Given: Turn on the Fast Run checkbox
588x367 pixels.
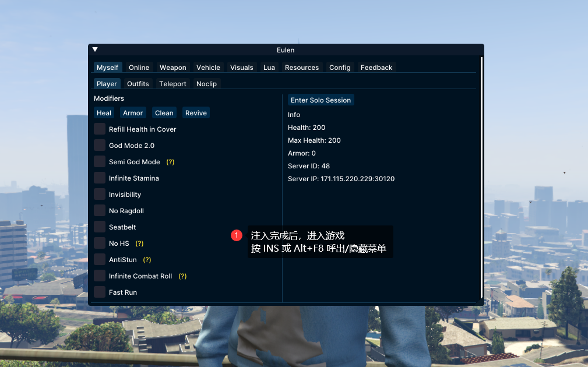Looking at the screenshot, I should 100,292.
